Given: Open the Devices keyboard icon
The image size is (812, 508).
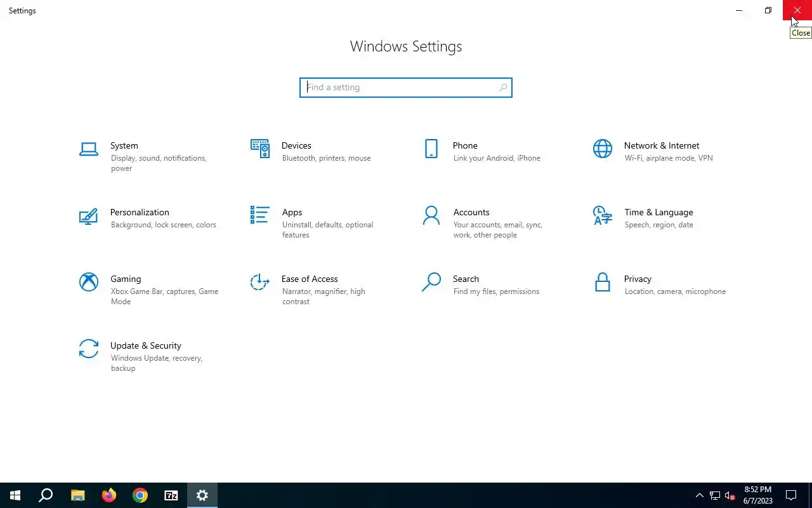Looking at the screenshot, I should (259, 149).
